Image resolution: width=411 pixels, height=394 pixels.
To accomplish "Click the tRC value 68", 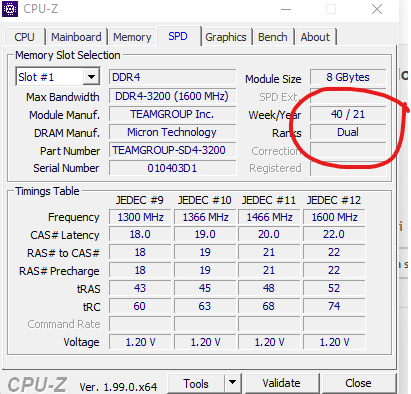I will tap(269, 306).
